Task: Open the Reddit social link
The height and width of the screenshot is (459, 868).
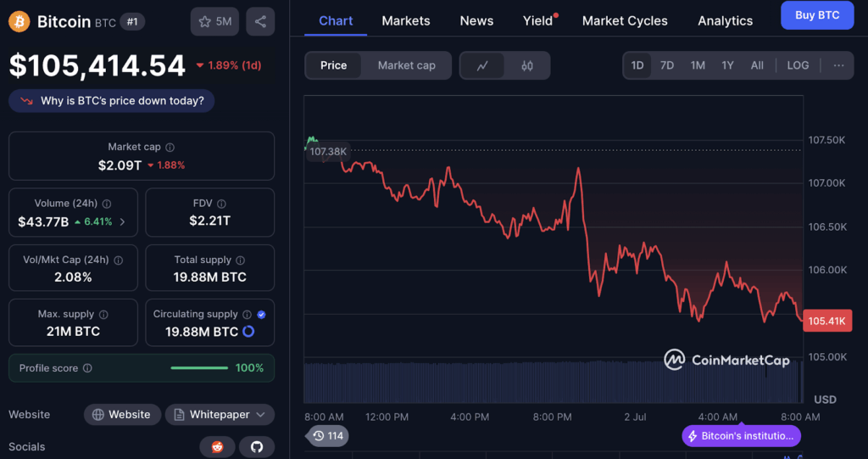Action: point(217,446)
